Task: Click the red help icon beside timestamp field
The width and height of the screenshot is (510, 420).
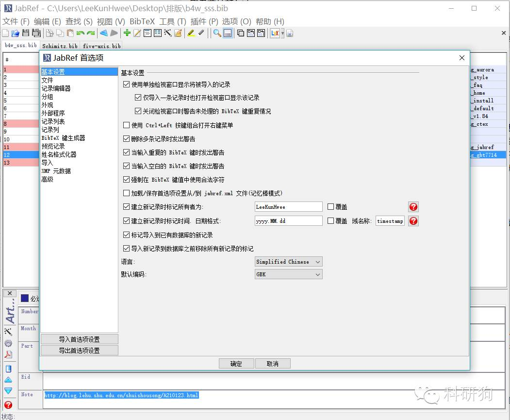Action: (x=413, y=221)
